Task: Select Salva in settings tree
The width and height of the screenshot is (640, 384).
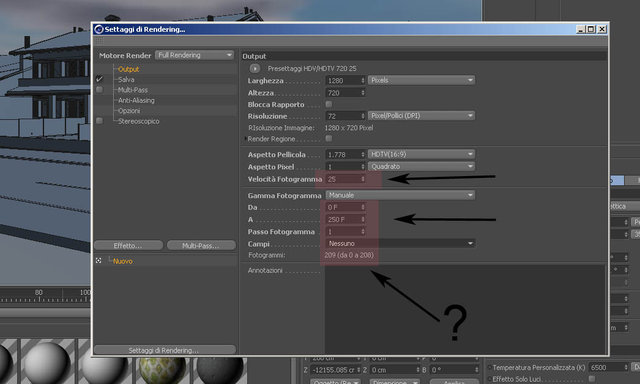Action: [x=126, y=80]
